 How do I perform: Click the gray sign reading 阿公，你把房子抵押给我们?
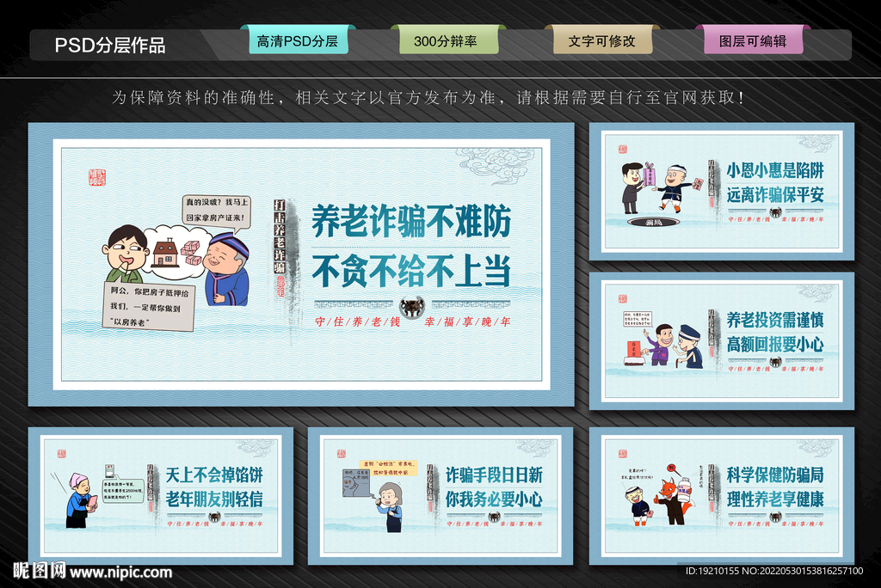pos(150,307)
